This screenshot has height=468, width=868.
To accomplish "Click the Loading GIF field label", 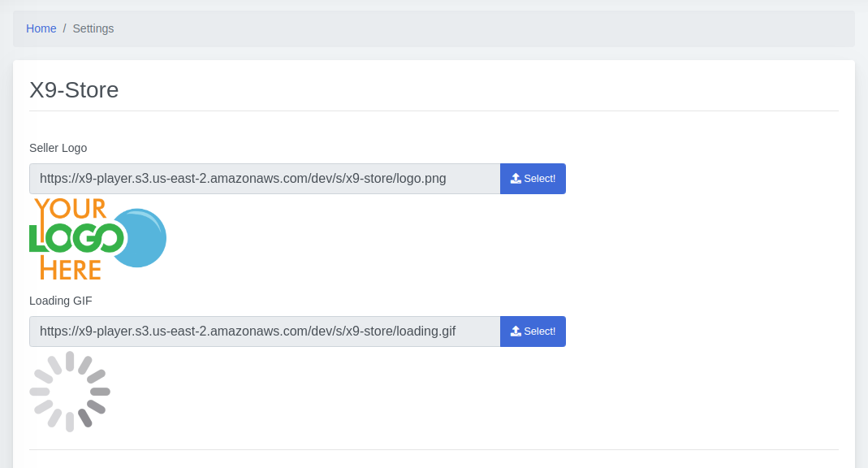I will 61,301.
